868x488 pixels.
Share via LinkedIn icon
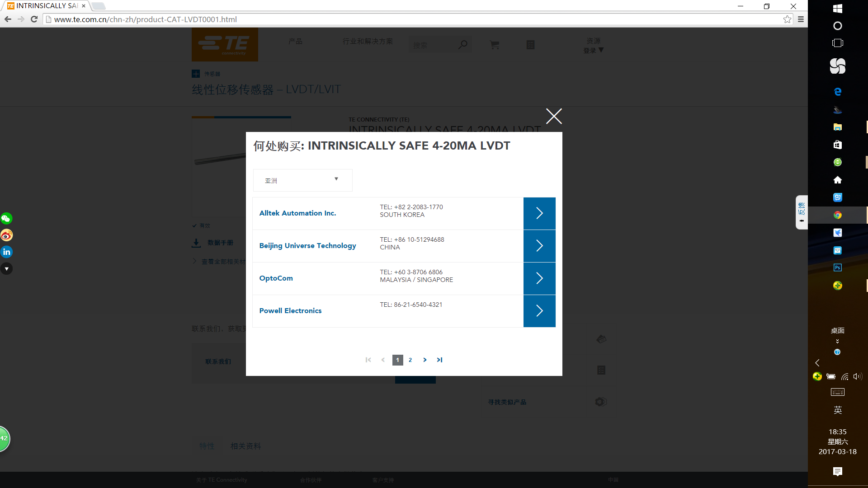6,252
